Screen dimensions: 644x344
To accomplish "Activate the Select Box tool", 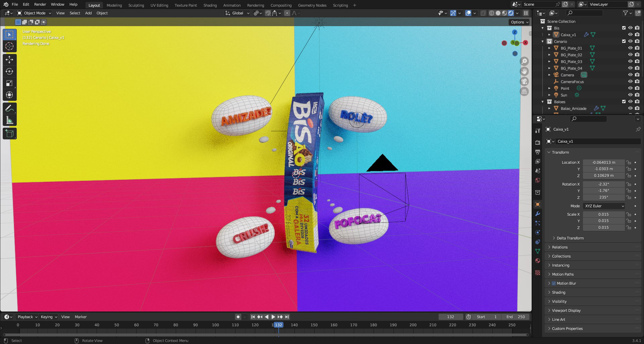I will 9,35.
